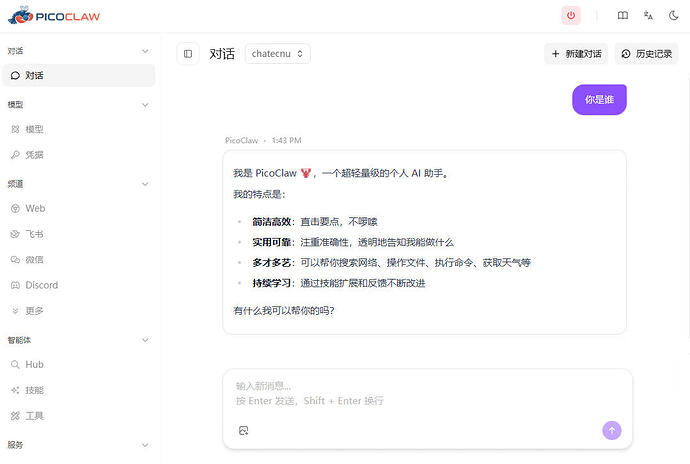Click the sparkle icon beside 技能
This screenshot has height=464, width=690.
(15, 390)
